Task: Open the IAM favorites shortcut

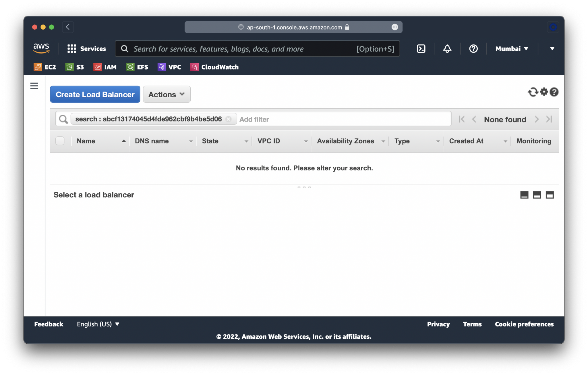Action: [105, 67]
